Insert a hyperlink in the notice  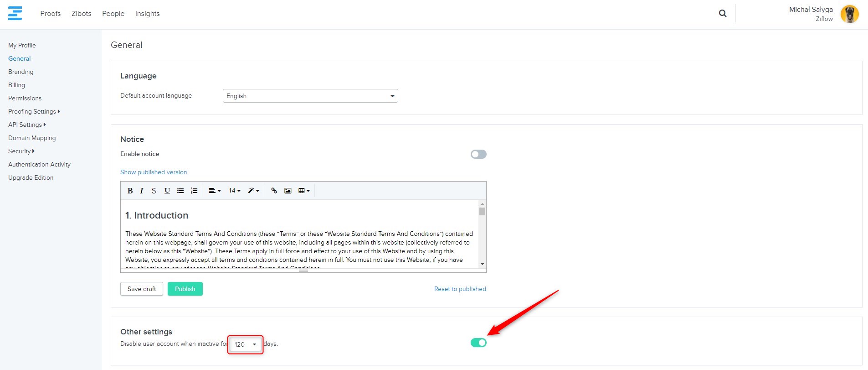click(274, 191)
